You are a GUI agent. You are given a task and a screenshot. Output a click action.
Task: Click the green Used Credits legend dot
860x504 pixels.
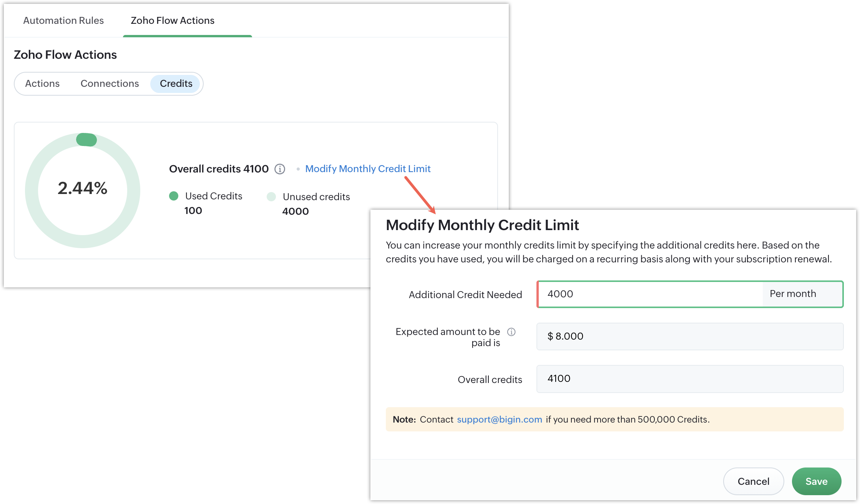pyautogui.click(x=174, y=196)
